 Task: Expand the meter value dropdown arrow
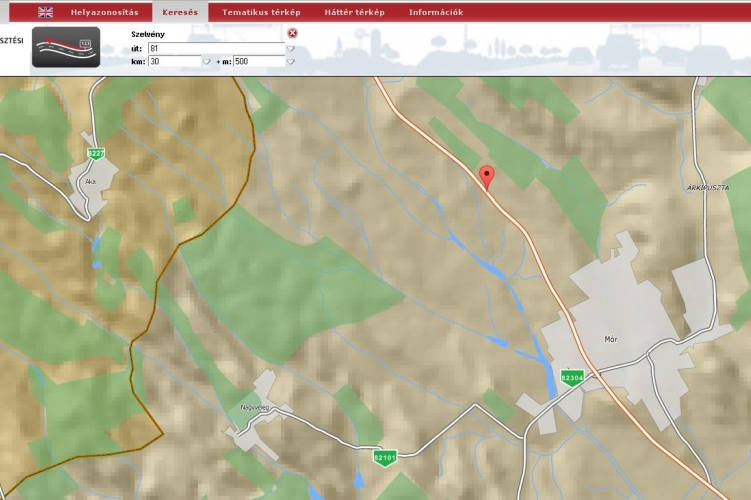pos(291,61)
